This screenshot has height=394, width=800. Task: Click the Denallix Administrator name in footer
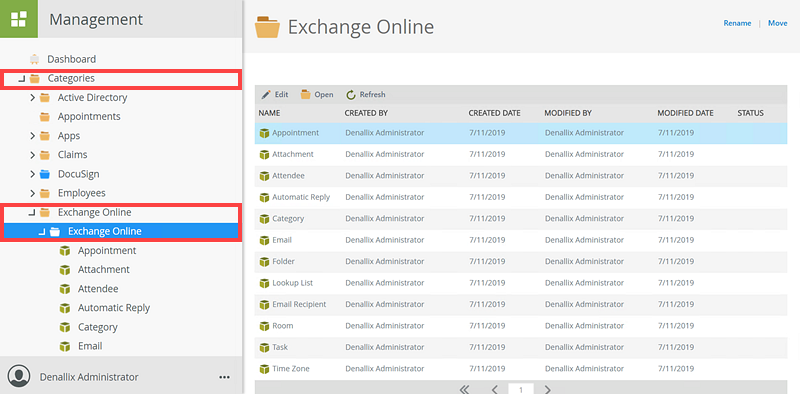click(x=89, y=377)
